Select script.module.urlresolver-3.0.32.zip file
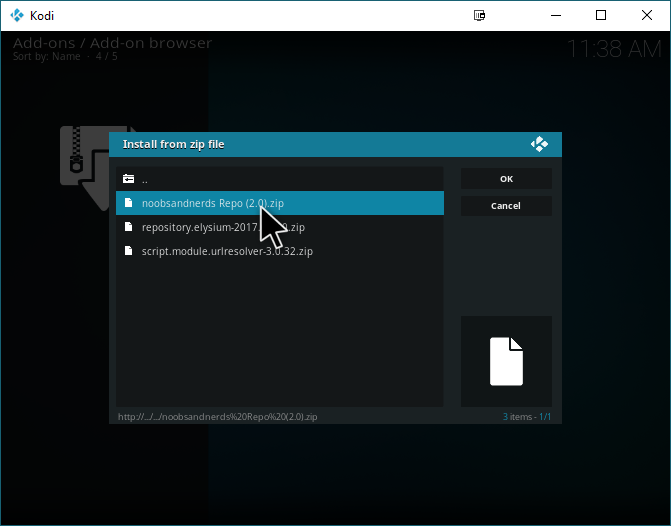Image resolution: width=671 pixels, height=526 pixels. [x=279, y=251]
